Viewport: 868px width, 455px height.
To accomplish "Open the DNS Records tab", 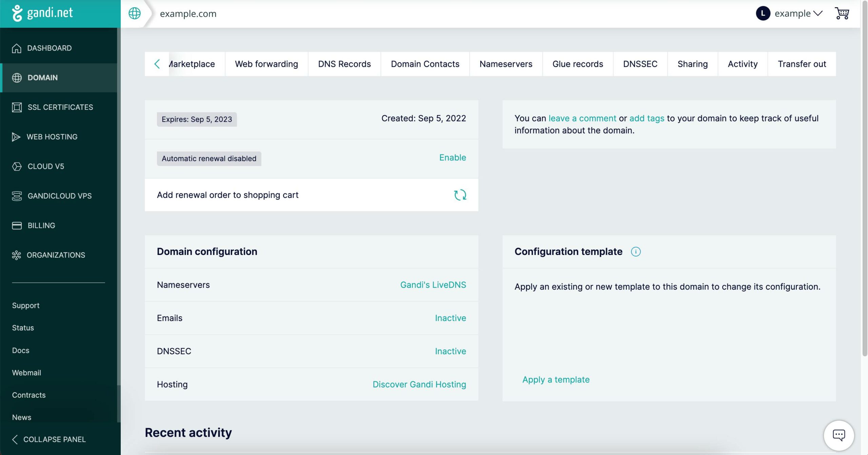I will coord(344,64).
